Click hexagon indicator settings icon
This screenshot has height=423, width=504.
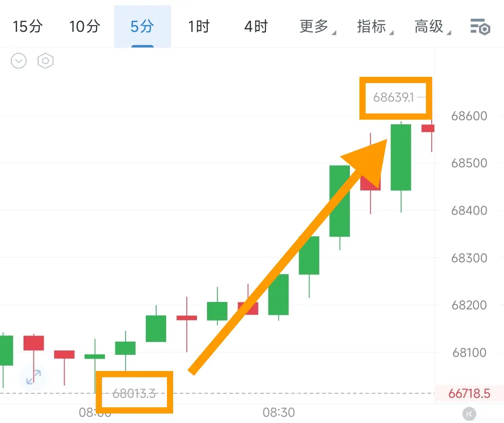coord(45,61)
